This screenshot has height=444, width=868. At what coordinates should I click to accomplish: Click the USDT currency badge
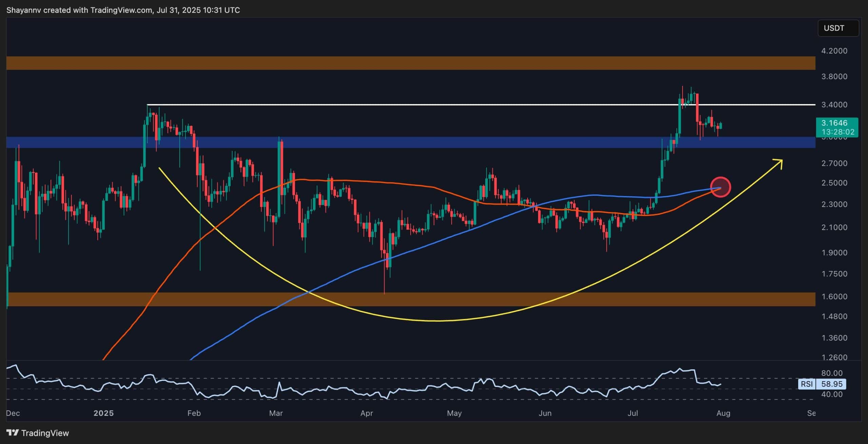[838, 28]
